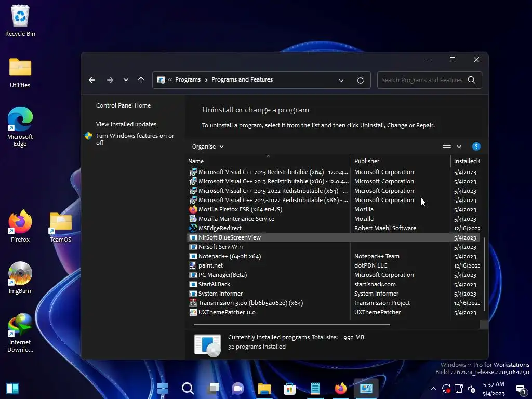This screenshot has width=532, height=399.
Task: Select Mozilla Maintenance Service entry
Action: tap(236, 219)
